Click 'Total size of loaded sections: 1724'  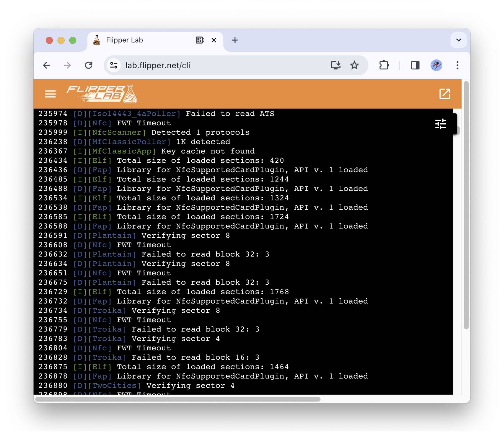coord(203,217)
